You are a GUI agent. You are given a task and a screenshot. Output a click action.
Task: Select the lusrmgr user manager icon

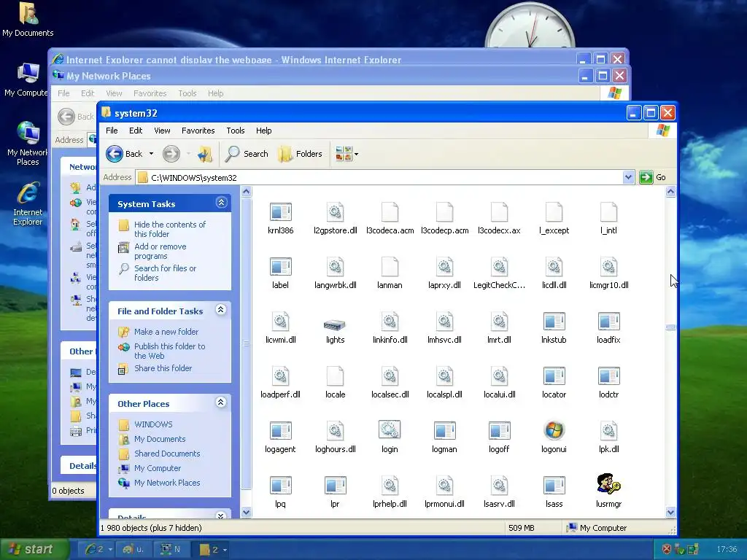point(608,484)
